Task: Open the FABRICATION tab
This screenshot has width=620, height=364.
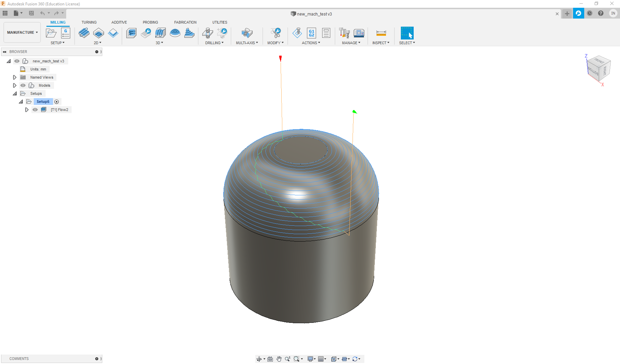Action: 185,22
